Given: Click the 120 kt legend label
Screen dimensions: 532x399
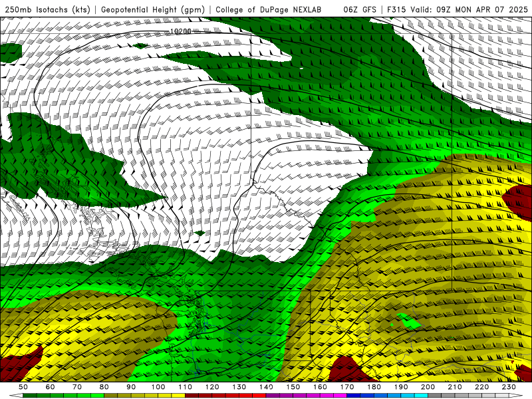Looking at the screenshot, I should [x=212, y=387].
